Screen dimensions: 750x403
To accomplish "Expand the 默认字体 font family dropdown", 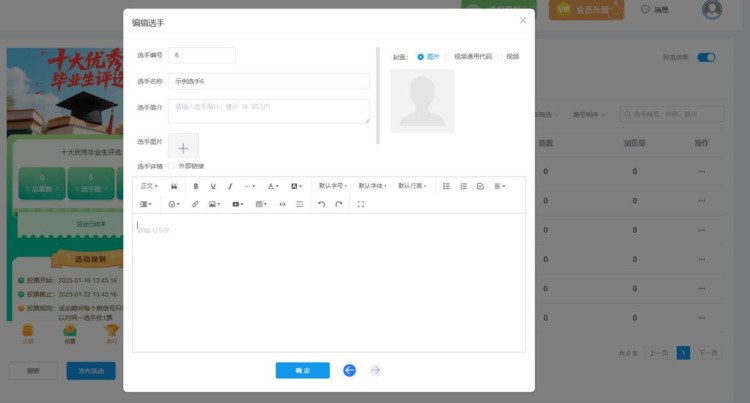I will pyautogui.click(x=372, y=186).
